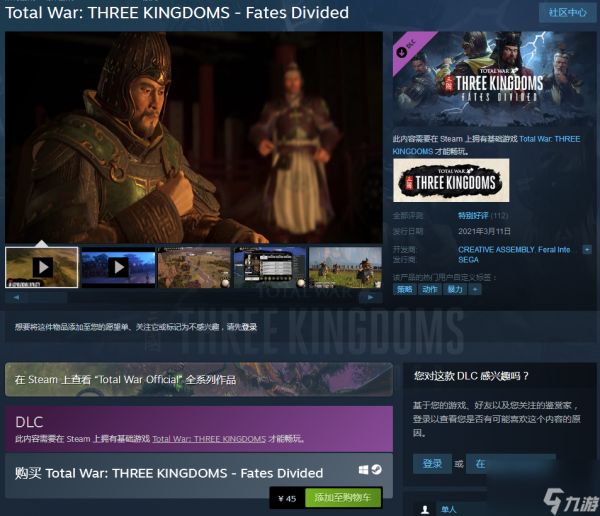Play the second trailer video thumbnail

[x=118, y=267]
